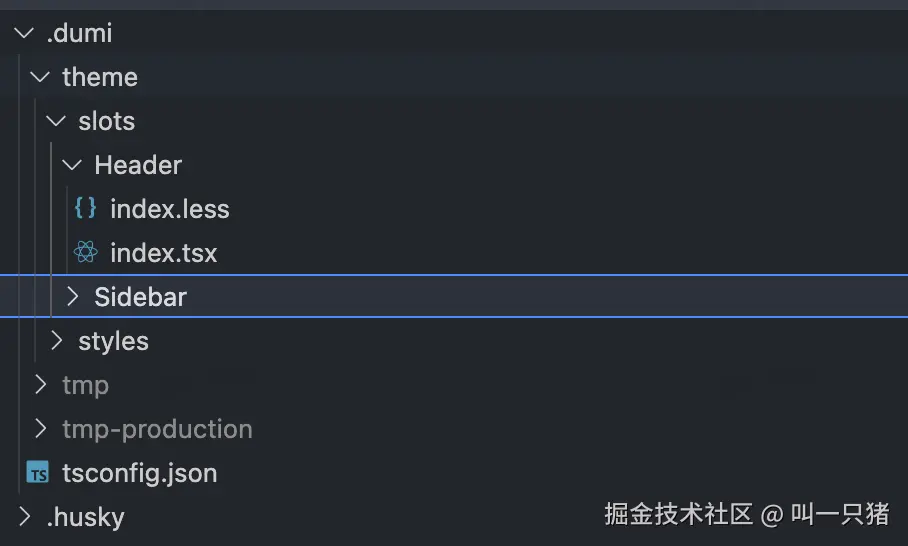Click the TS icon beside tsconfig.json
This screenshot has height=546, width=908.
(38, 473)
